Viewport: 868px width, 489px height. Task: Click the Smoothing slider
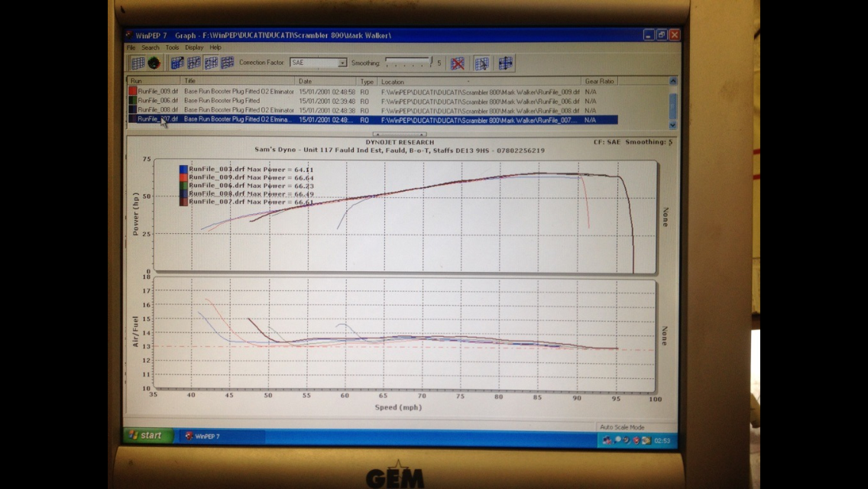click(409, 63)
